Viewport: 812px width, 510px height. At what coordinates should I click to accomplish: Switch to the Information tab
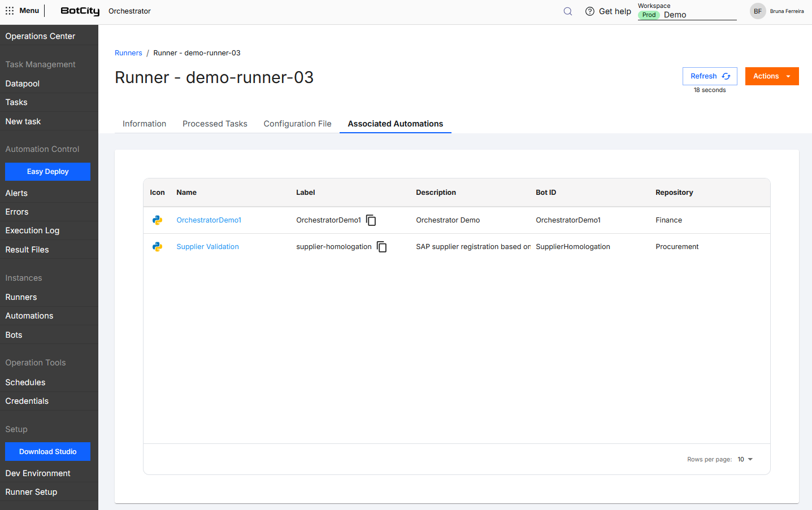coord(145,124)
